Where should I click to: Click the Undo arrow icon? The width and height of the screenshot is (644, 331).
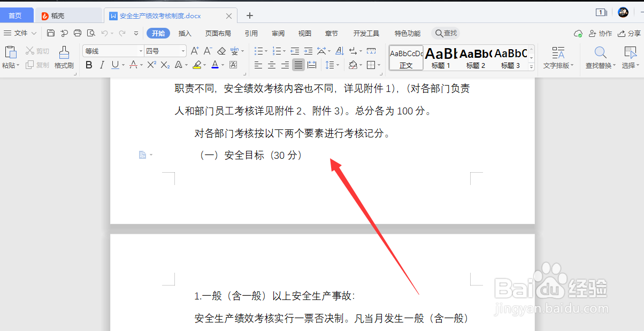point(104,33)
